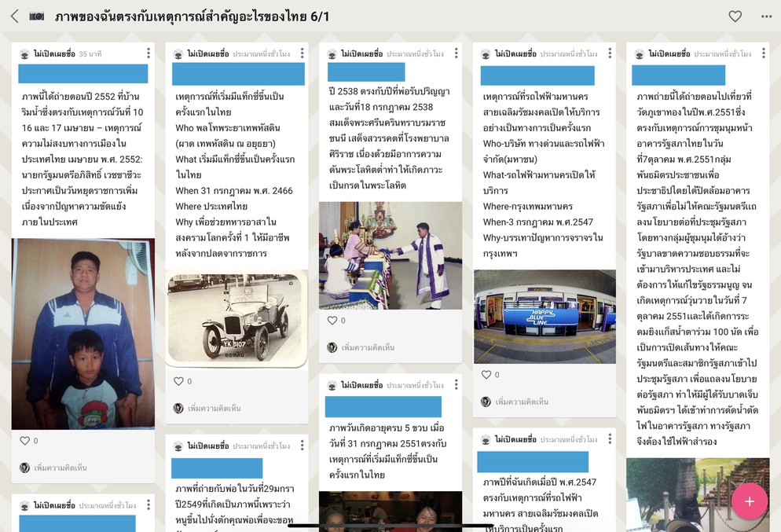Click the 'ภาพที่ถ่ายกับพ่อในวันที่29มกรา' line
Viewport: 781px width, 532px height.
coord(235,489)
